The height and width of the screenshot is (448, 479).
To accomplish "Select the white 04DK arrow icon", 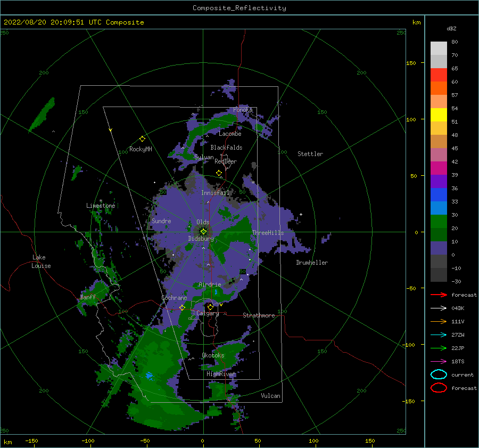I will (439, 308).
